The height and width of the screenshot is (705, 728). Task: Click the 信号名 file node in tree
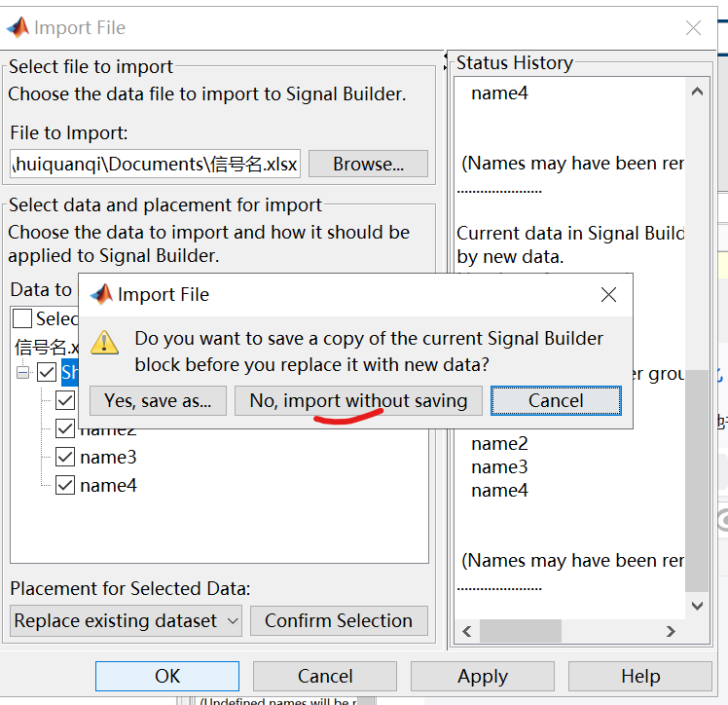tap(47, 347)
